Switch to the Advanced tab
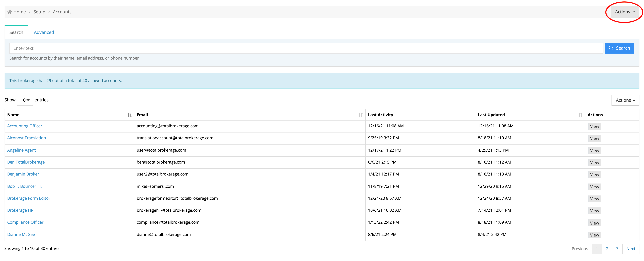Screen dimensions: 644x261 44,32
